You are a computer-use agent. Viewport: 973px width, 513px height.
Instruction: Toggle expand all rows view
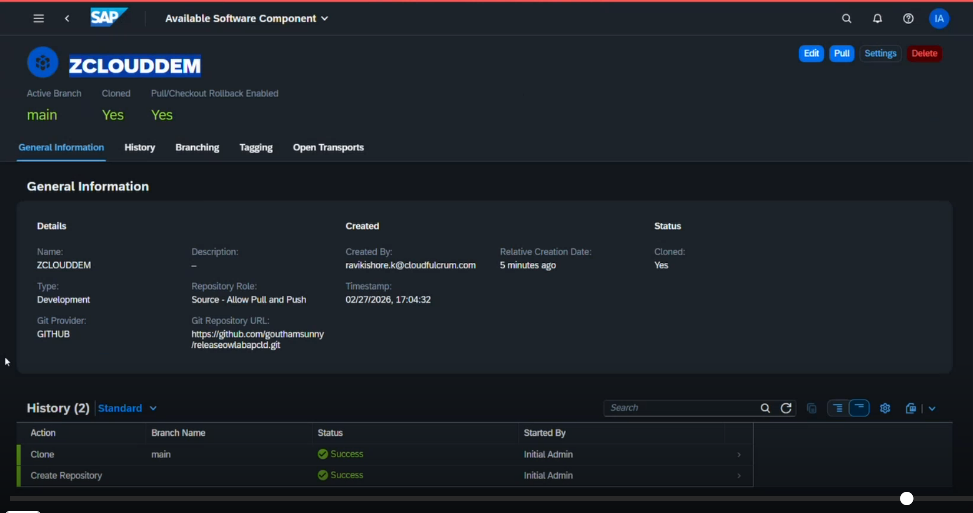(837, 408)
